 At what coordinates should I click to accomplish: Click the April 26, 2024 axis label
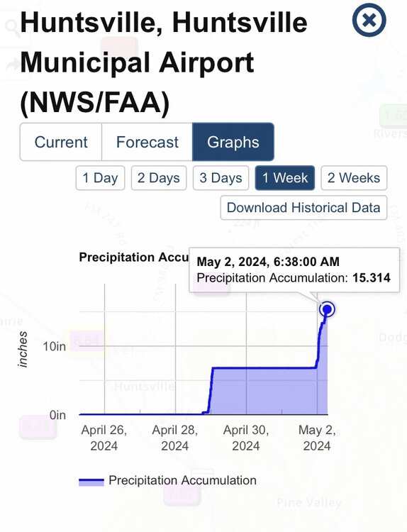pyautogui.click(x=104, y=438)
